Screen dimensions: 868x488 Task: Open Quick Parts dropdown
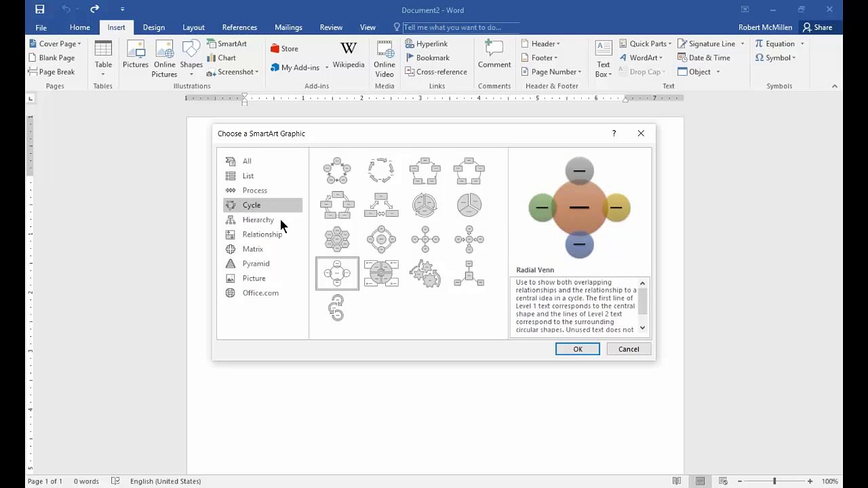point(645,43)
